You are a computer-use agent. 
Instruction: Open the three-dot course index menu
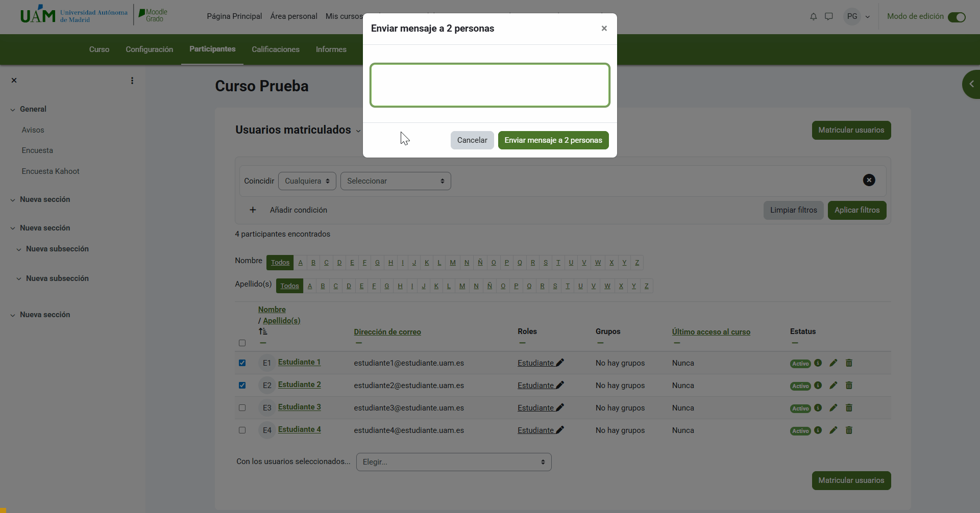click(x=132, y=81)
